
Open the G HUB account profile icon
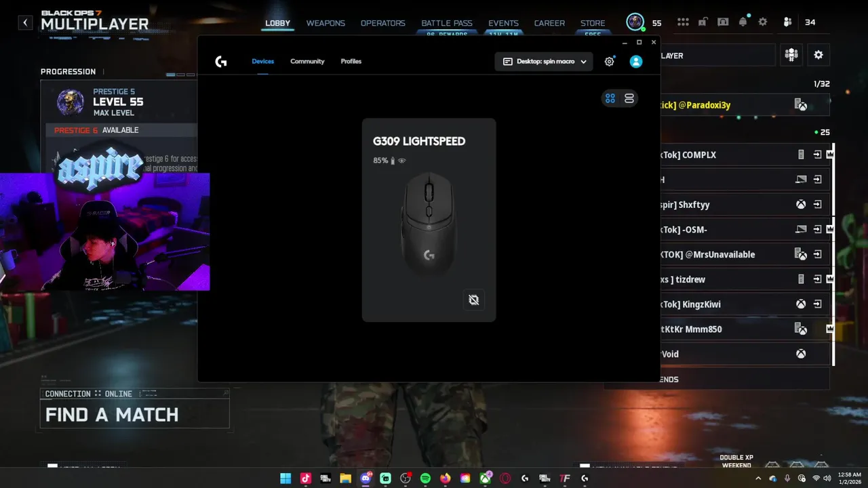[635, 61]
